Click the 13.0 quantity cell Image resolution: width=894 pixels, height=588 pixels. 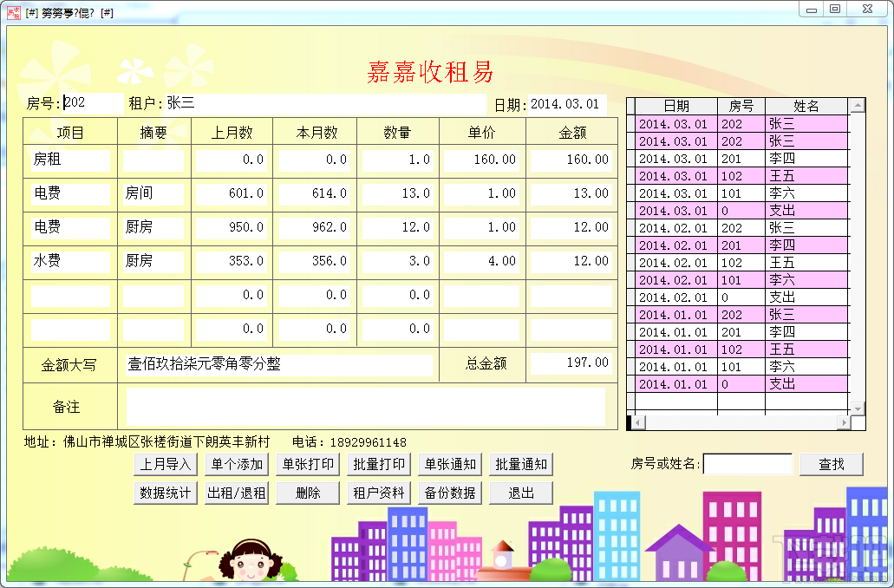[397, 194]
